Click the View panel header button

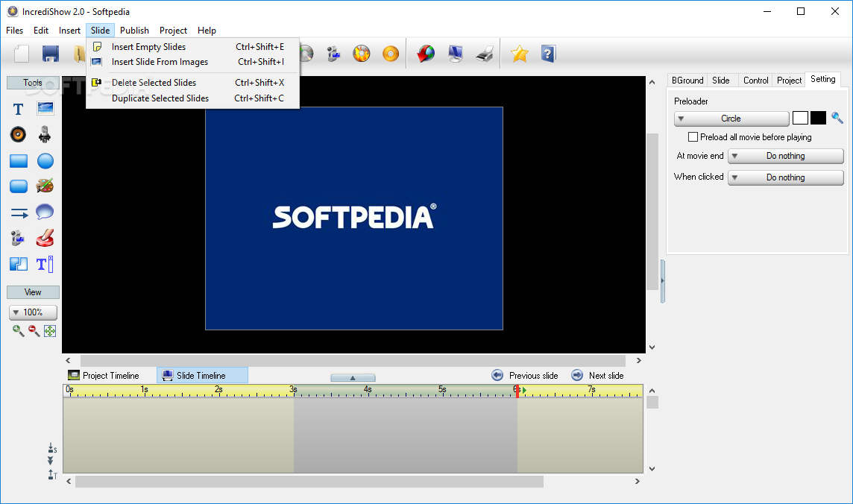(x=33, y=292)
